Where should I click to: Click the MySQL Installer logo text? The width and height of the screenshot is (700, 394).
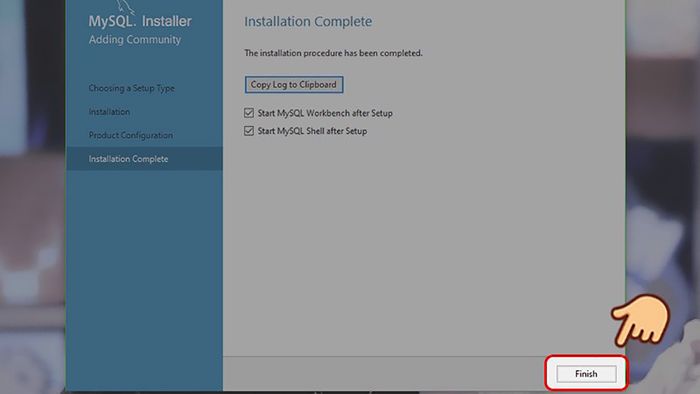point(140,21)
